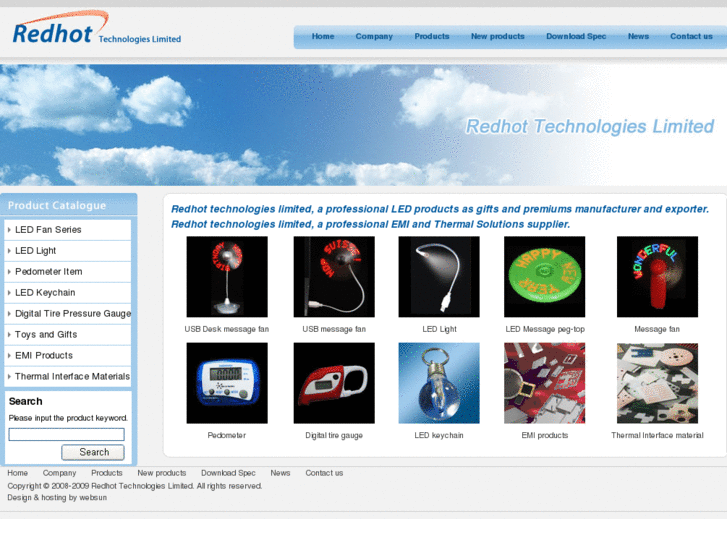The image size is (727, 545).
Task: Open the Pedometer product image
Action: coord(227,383)
